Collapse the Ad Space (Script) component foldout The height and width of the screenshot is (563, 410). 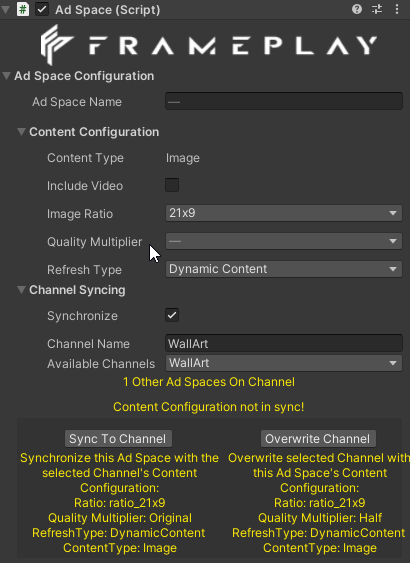5,9
